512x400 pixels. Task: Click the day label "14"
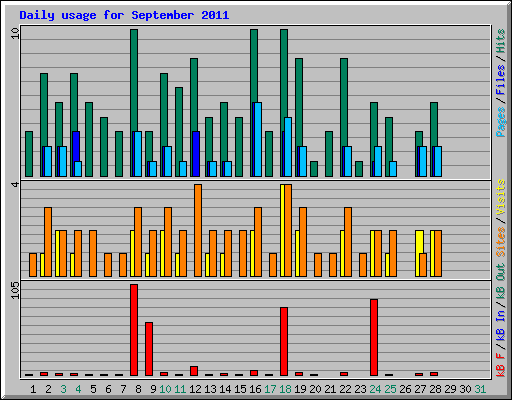pos(225,389)
